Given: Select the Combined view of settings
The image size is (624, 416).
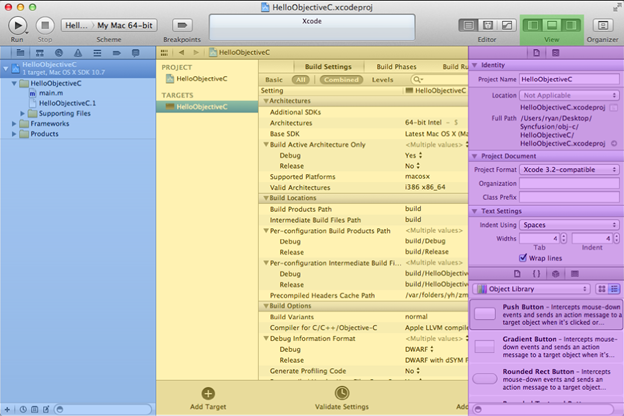Looking at the screenshot, I should coord(341,80).
